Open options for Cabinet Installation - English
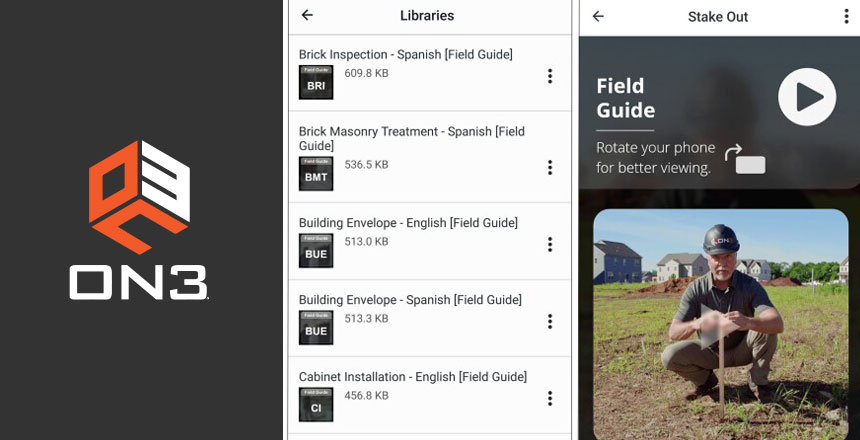This screenshot has width=860, height=440. [550, 398]
